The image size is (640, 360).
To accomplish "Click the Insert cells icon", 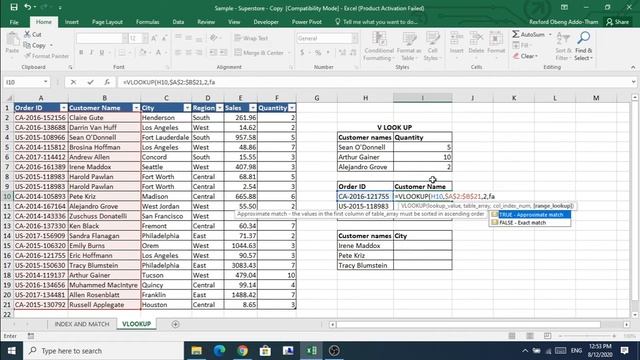I will point(456,39).
